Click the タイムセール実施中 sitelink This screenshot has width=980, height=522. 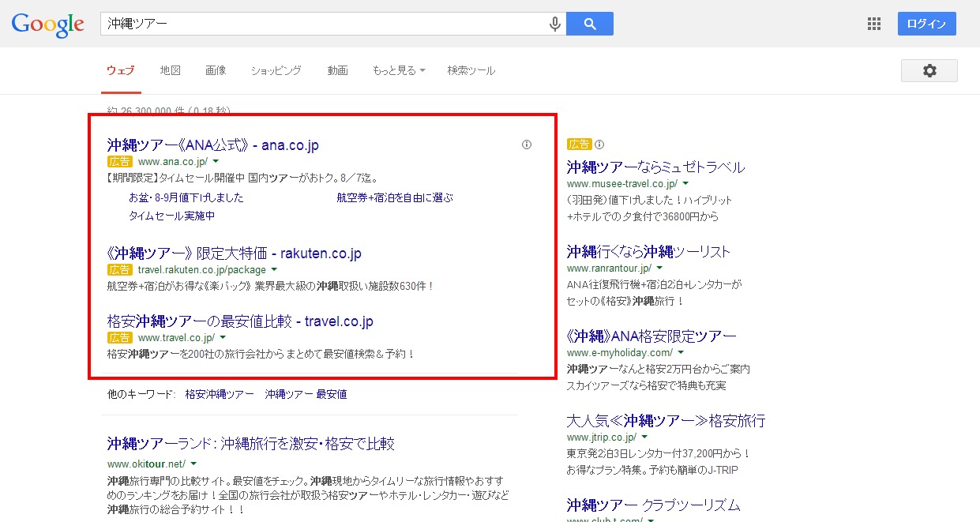[x=171, y=216]
